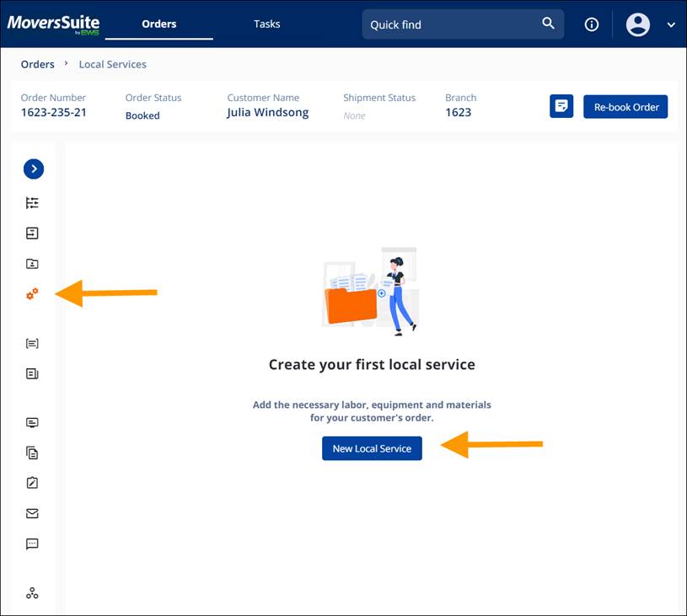Select the orange local services gears icon
This screenshot has height=616, width=687.
point(32,294)
